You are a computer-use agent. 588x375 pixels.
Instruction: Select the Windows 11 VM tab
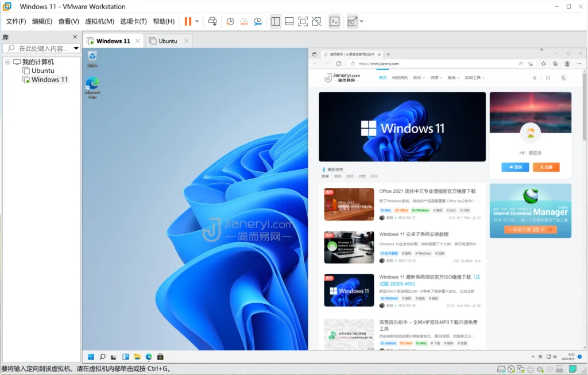pos(113,41)
